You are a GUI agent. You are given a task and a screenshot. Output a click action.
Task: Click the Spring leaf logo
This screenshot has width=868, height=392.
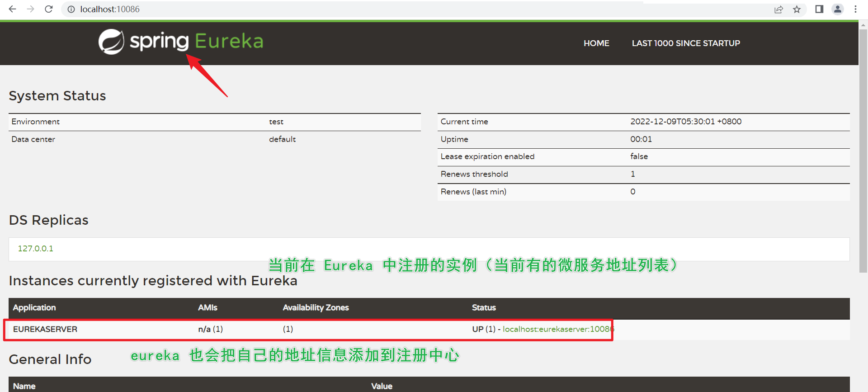tap(111, 42)
